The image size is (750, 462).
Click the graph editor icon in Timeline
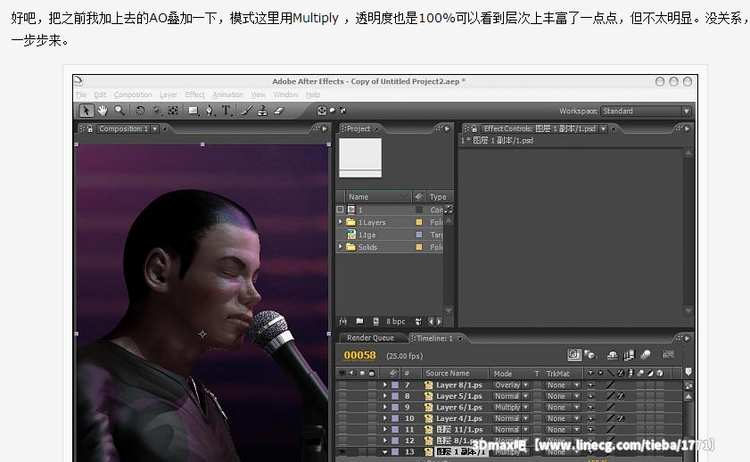click(668, 354)
